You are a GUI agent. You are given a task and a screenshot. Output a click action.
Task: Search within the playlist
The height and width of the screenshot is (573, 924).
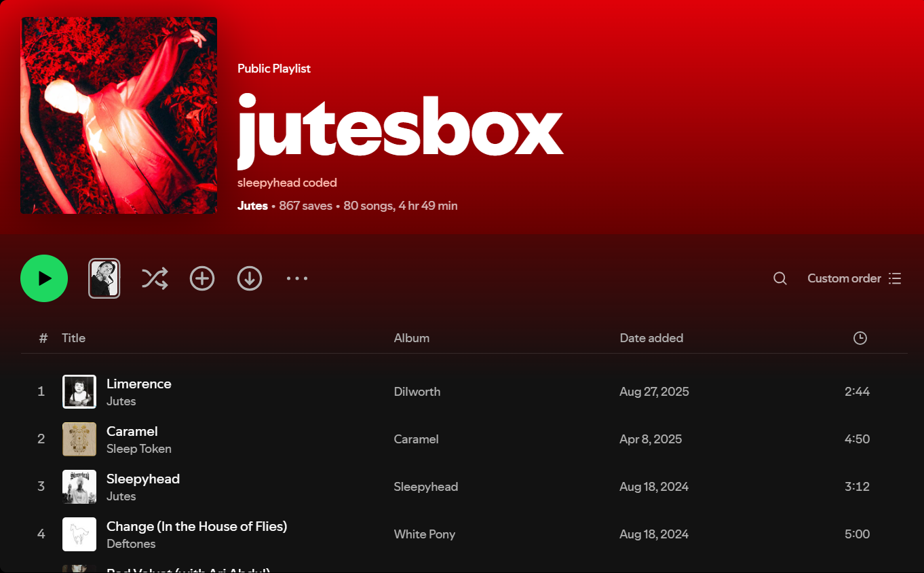coord(780,278)
